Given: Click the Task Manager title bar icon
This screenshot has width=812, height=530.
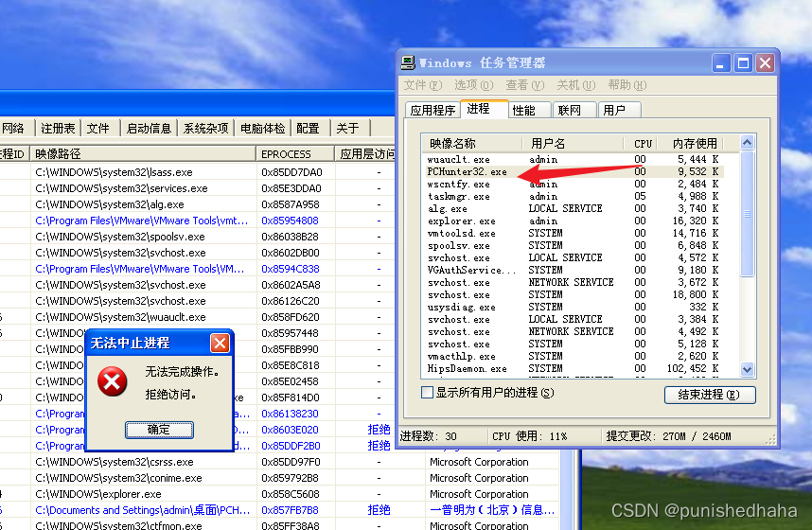Looking at the screenshot, I should 408,62.
